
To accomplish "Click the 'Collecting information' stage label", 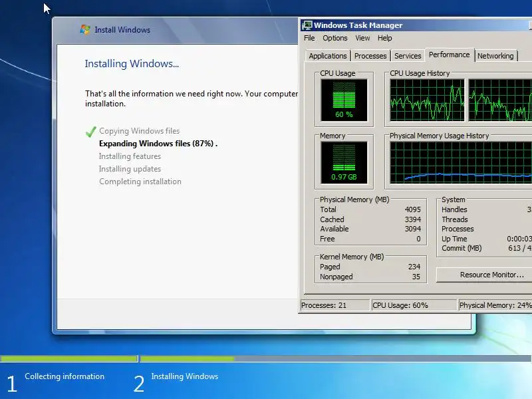I will tap(65, 376).
